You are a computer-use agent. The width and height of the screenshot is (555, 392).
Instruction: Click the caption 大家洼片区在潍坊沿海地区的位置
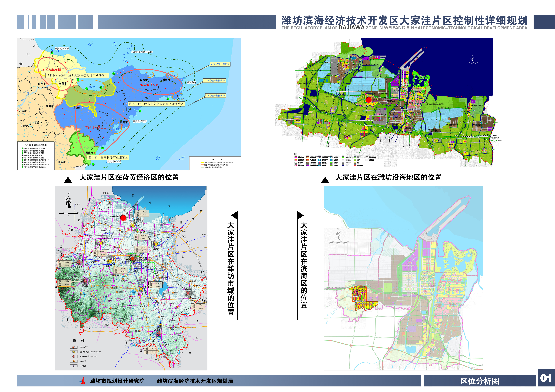point(388,177)
